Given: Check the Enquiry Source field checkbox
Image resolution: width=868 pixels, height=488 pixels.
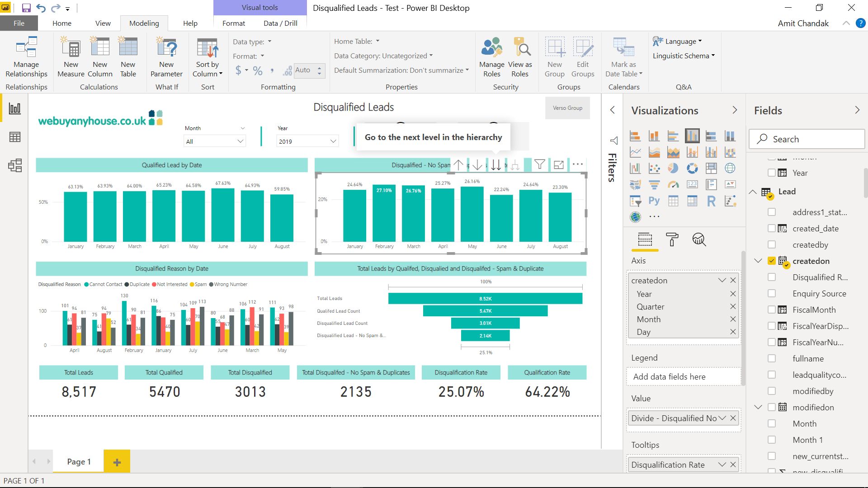Looking at the screenshot, I should pyautogui.click(x=772, y=293).
